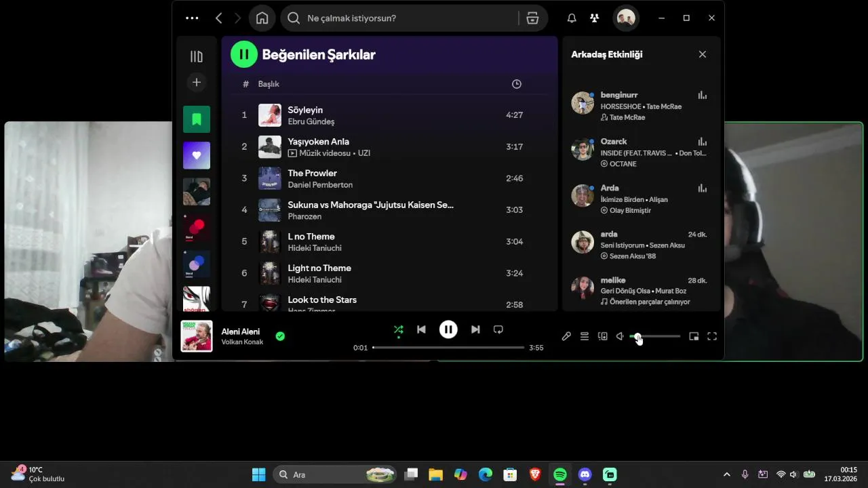Image resolution: width=868 pixels, height=488 pixels.
Task: Adjust the volume slider
Action: point(655,336)
